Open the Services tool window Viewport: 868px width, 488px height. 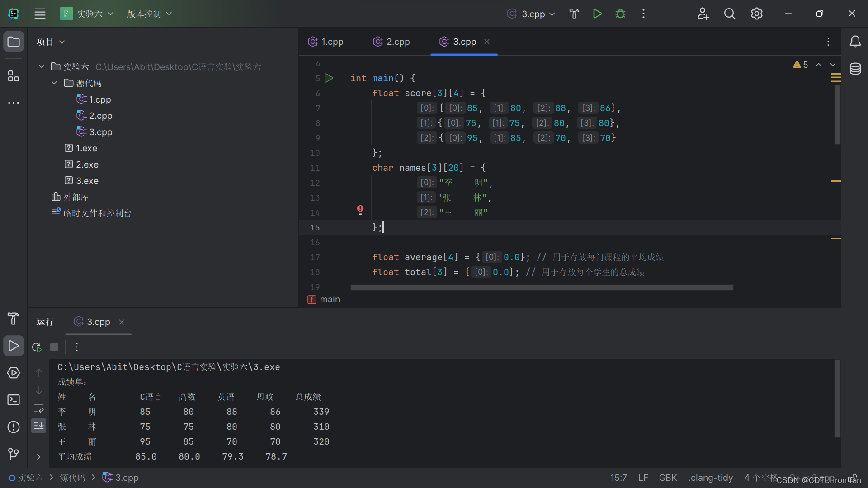click(14, 373)
